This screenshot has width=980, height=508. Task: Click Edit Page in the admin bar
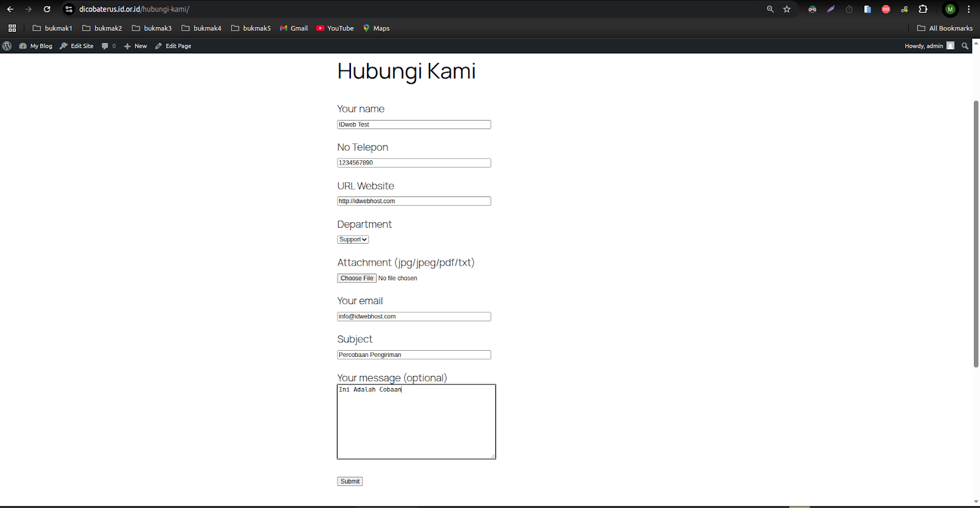173,46
